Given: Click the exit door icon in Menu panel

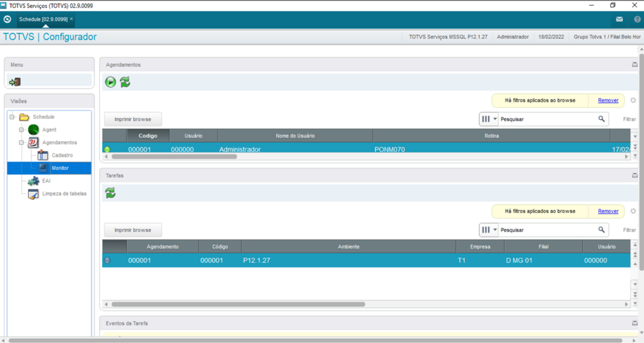Looking at the screenshot, I should point(15,82).
